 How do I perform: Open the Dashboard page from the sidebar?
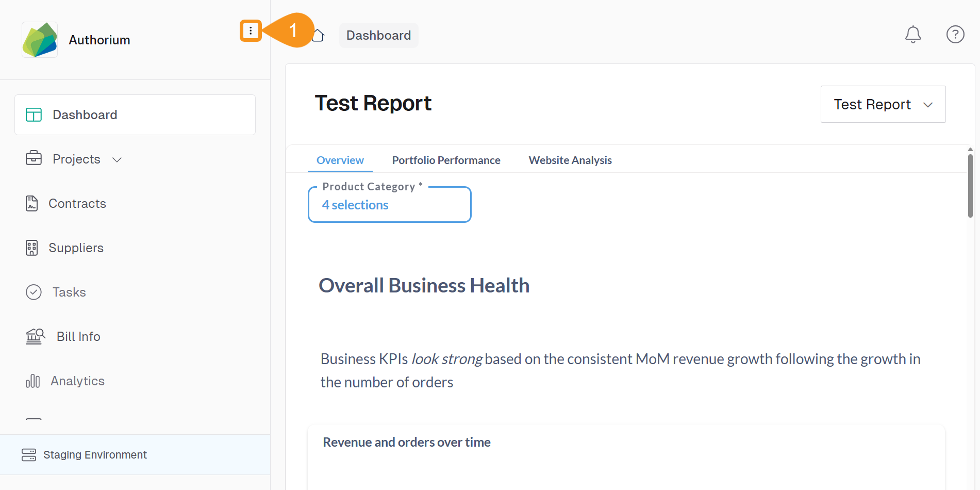click(x=85, y=115)
